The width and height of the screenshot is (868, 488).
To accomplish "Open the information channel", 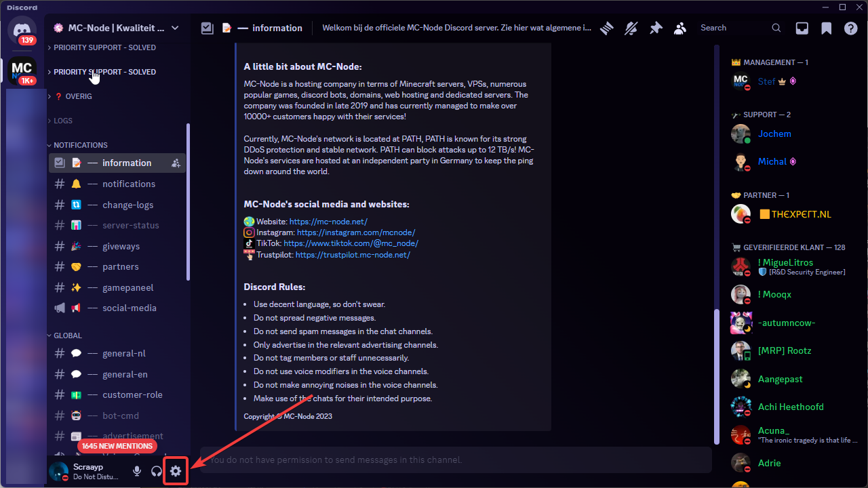I will pos(117,163).
